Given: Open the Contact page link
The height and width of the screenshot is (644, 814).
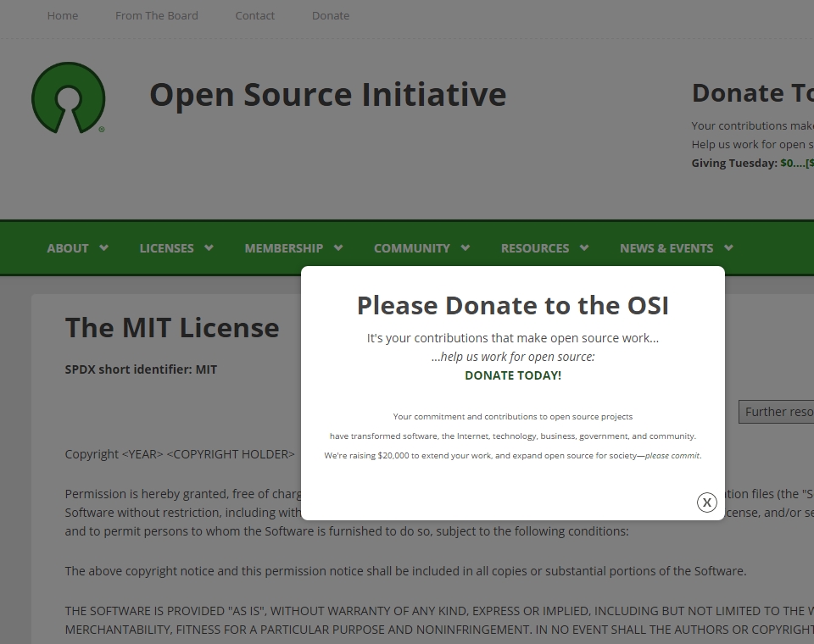Looking at the screenshot, I should click(255, 15).
